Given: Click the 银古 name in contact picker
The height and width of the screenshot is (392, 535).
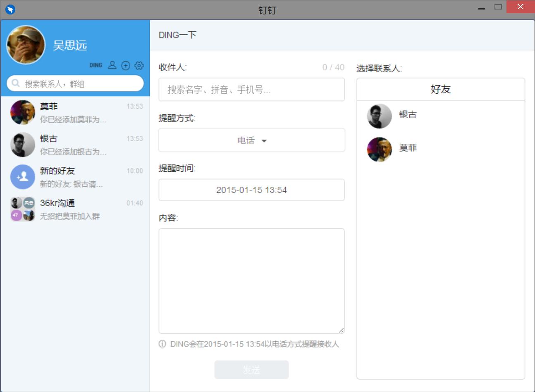Looking at the screenshot, I should pyautogui.click(x=408, y=114).
